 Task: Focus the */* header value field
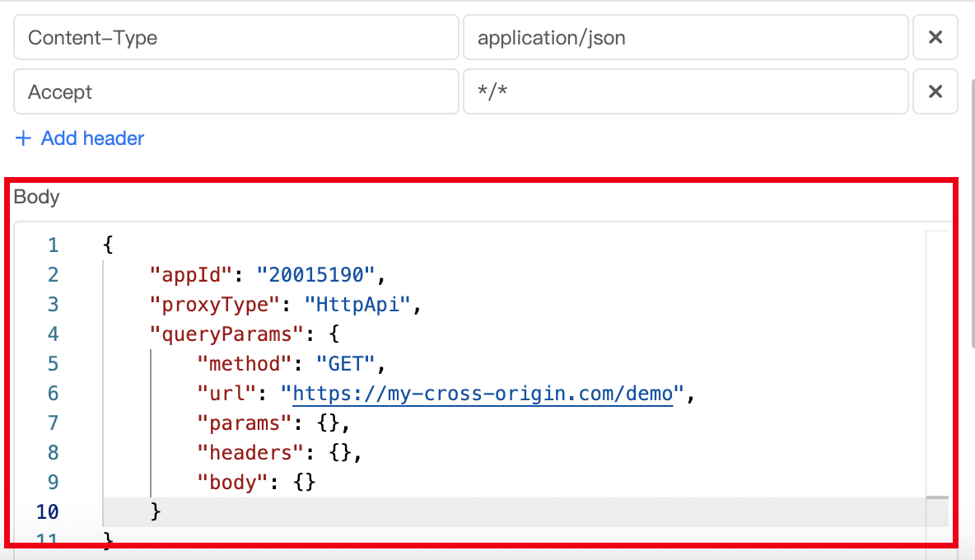[x=685, y=91]
